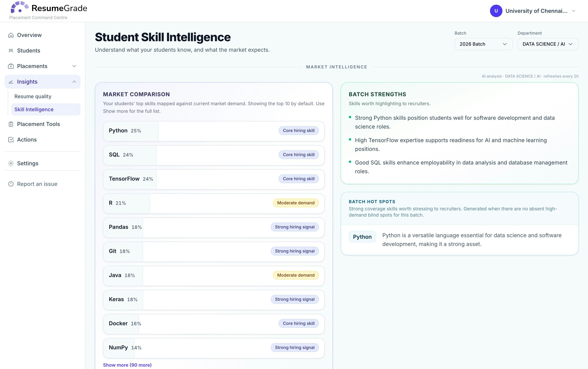Click TensorFlow's Core hiring skill badge
Image resolution: width=588 pixels, height=369 pixels.
pos(298,179)
